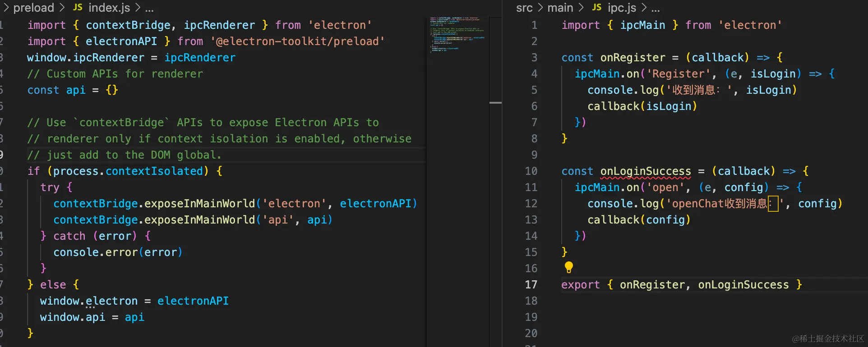Click the window.ipcRenderer assignment line
The width and height of the screenshot is (868, 347).
point(131,58)
